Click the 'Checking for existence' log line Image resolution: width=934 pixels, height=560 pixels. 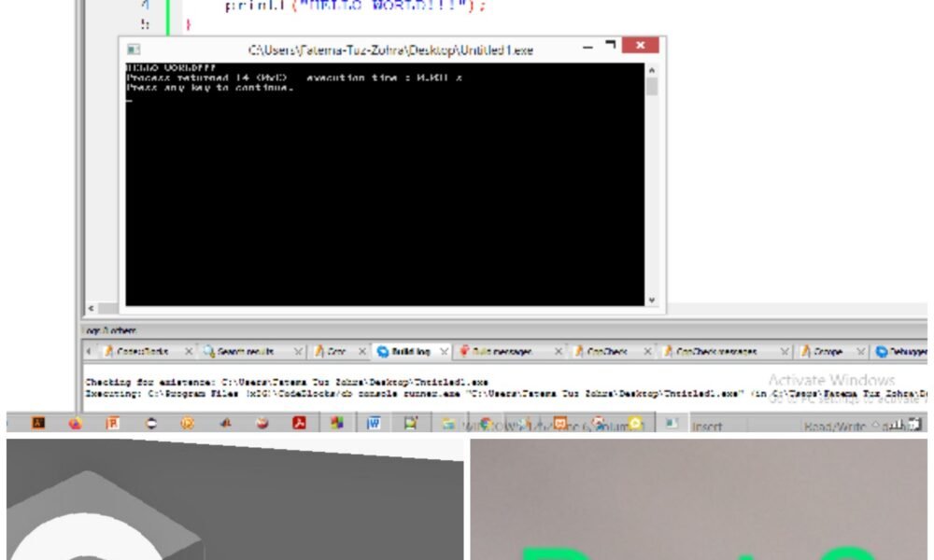coord(287,382)
